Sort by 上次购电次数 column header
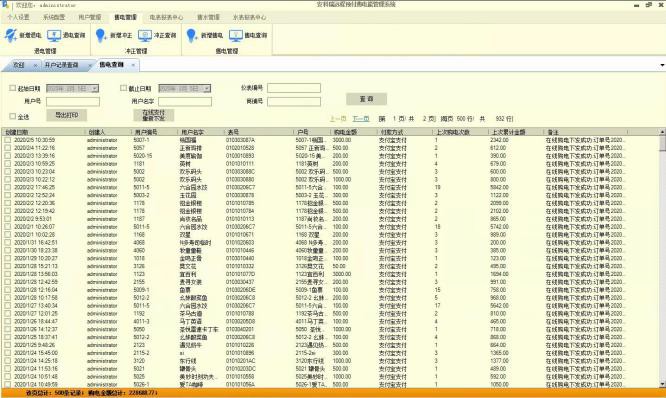 [x=460, y=132]
